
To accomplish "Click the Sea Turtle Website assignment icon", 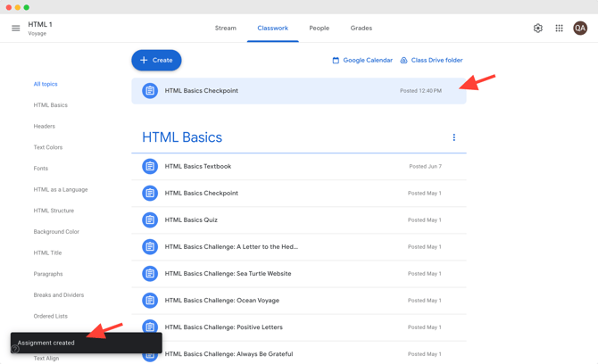I will tap(150, 273).
